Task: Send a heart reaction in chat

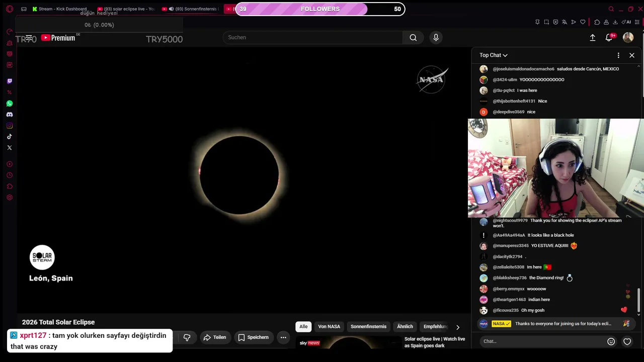Action: click(x=627, y=341)
